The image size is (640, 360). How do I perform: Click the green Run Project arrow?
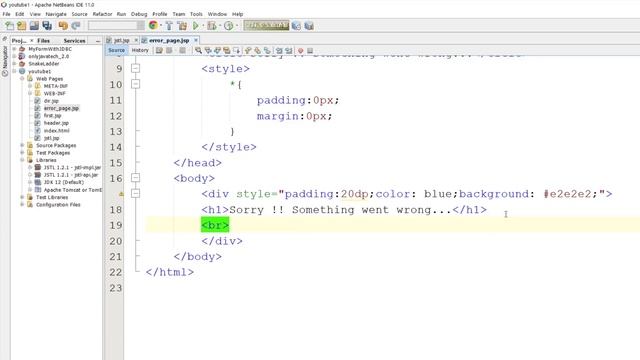(196, 26)
